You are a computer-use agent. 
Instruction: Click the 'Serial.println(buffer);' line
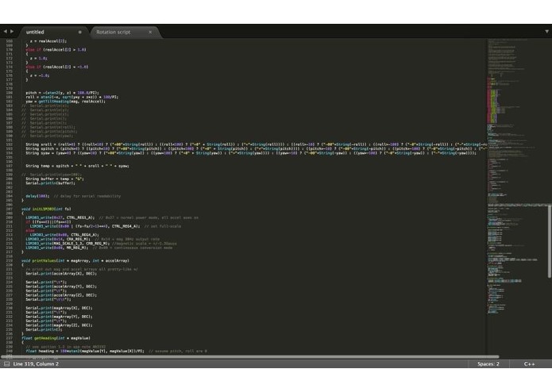50,183
